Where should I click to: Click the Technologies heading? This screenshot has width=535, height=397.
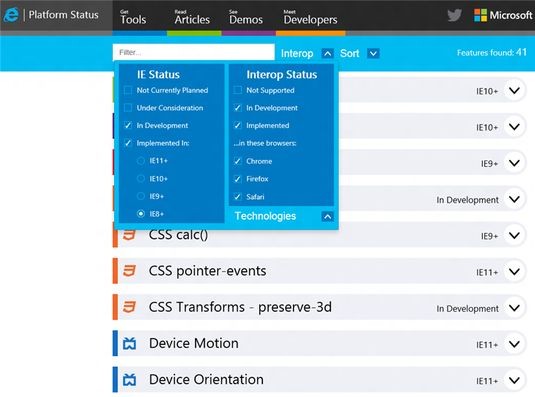click(265, 216)
